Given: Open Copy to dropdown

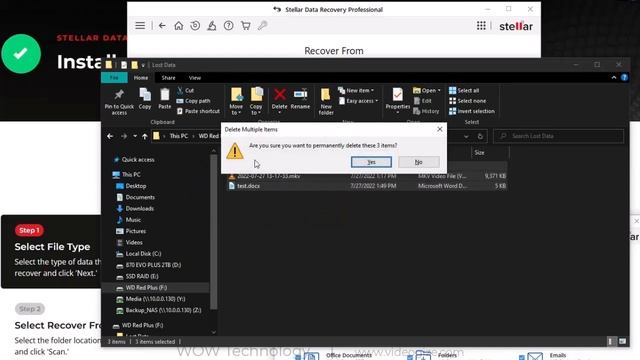Looking at the screenshot, I should [x=256, y=102].
